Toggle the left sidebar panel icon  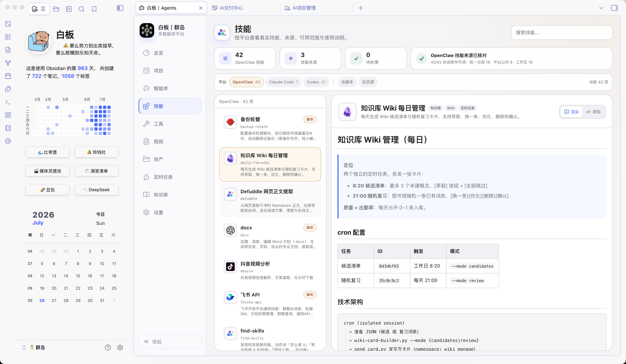pos(120,8)
